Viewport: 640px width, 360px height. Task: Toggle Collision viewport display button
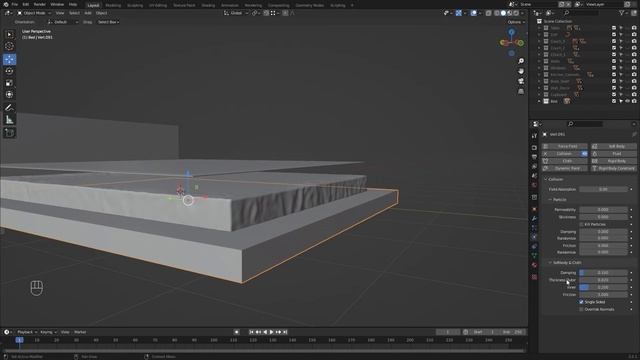click(x=584, y=154)
